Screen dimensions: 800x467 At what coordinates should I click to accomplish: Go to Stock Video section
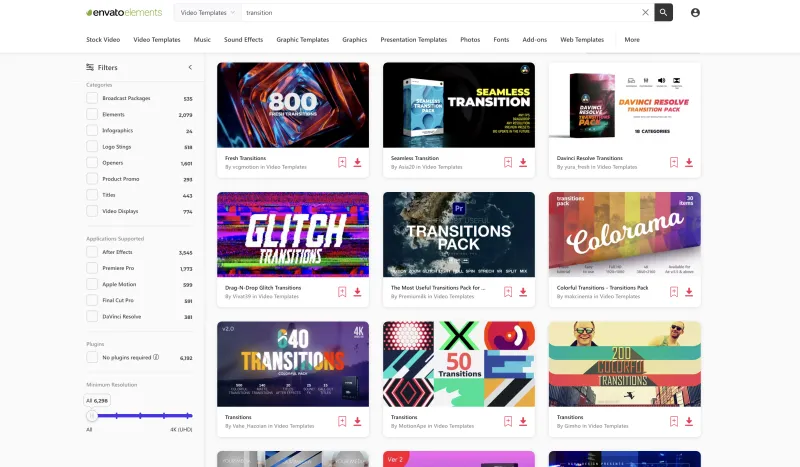pos(103,39)
